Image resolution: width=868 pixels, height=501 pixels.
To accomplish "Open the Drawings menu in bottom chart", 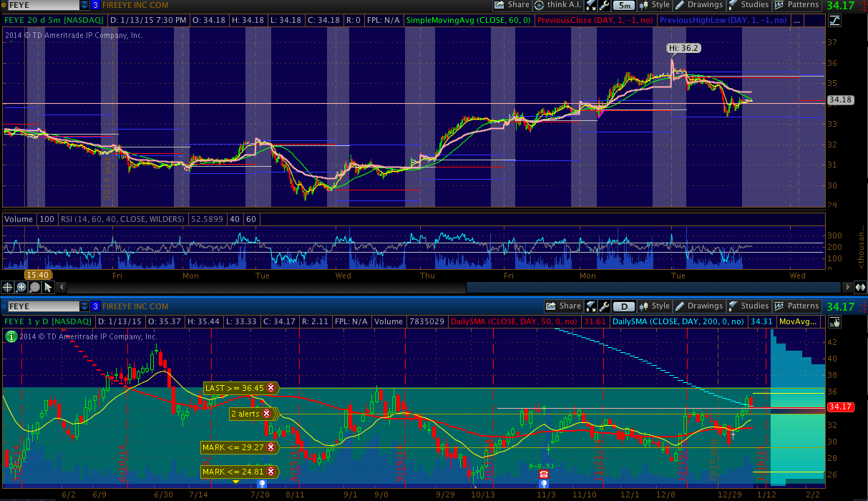I will (699, 306).
